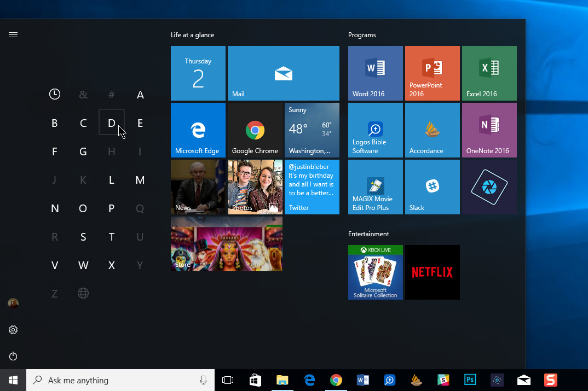Screen dimensions: 588x391
Task: Open the OneNote 2016 tile
Action: (489, 130)
